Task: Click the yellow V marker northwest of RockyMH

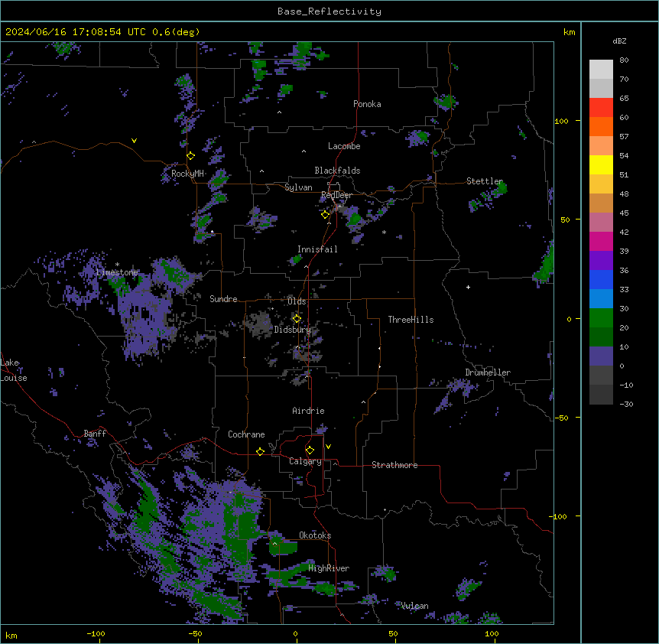Action: 134,141
